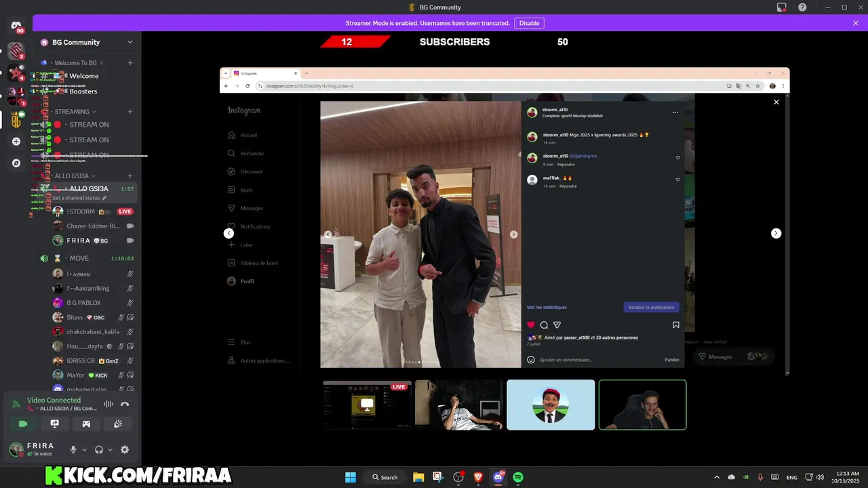Mute the microphone in user panel
The width and height of the screenshot is (868, 488).
tap(73, 449)
